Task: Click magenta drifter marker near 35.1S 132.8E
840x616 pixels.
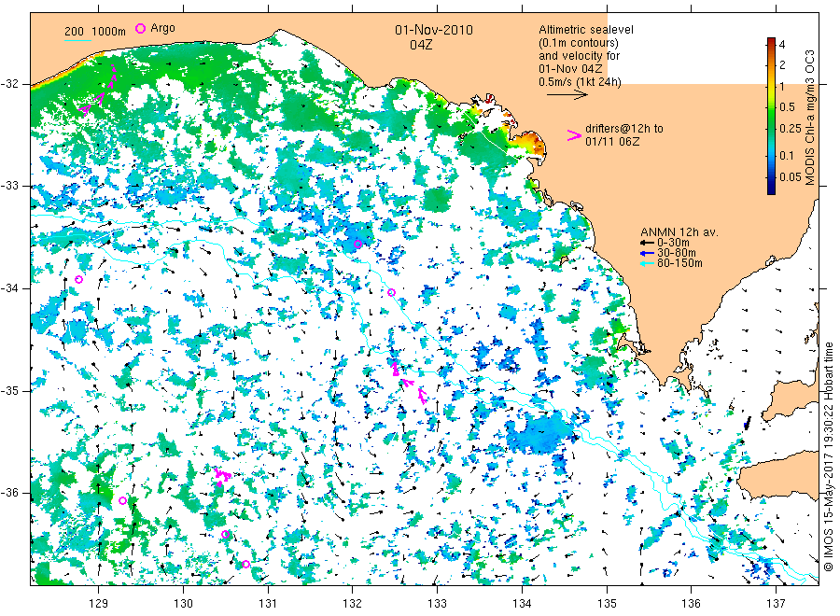Action: point(422,396)
